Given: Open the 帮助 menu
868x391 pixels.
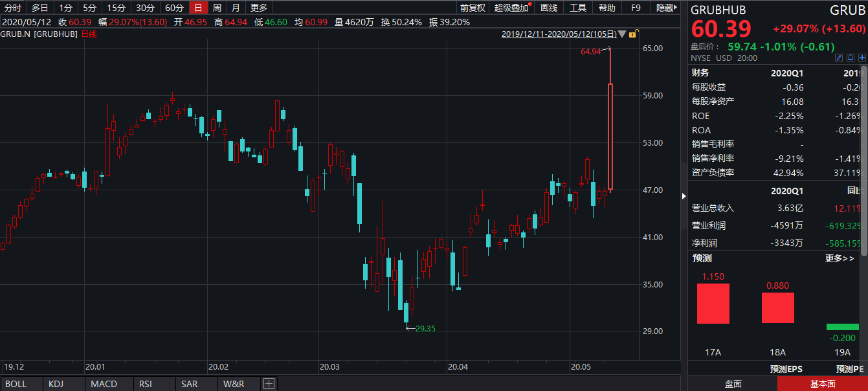Looking at the screenshot, I should [x=607, y=8].
